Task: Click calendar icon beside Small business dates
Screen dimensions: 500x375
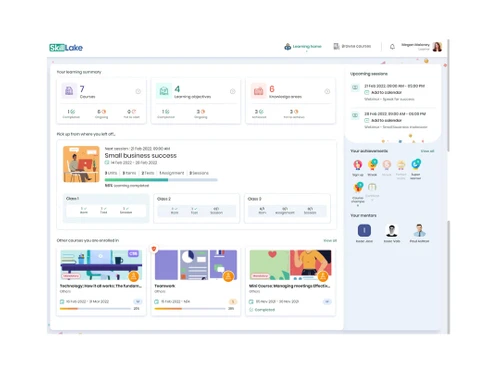Action: (x=107, y=163)
